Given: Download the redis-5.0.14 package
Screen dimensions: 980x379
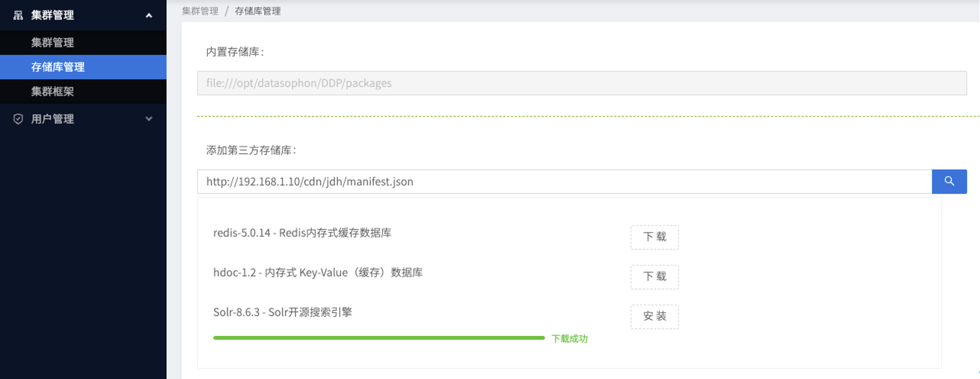Looking at the screenshot, I should 654,237.
